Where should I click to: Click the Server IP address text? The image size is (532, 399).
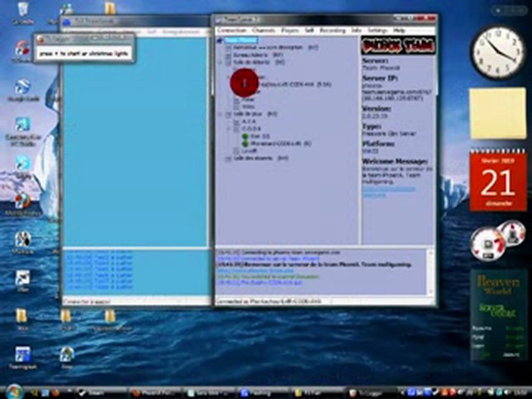point(397,92)
